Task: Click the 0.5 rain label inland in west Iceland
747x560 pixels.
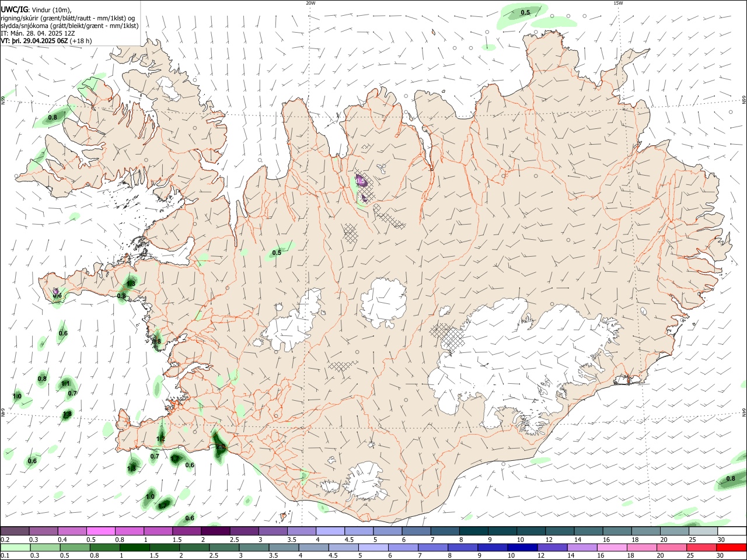Action: (x=277, y=253)
